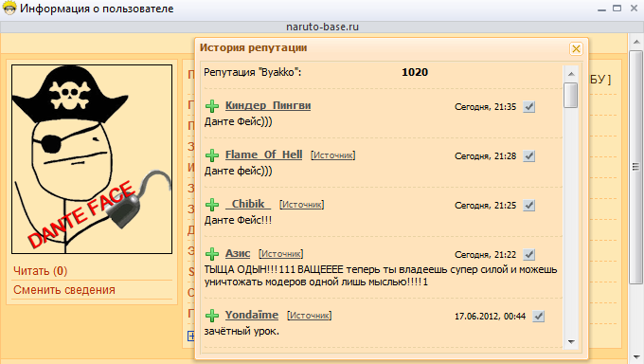Close the История репутации popup

pyautogui.click(x=576, y=49)
